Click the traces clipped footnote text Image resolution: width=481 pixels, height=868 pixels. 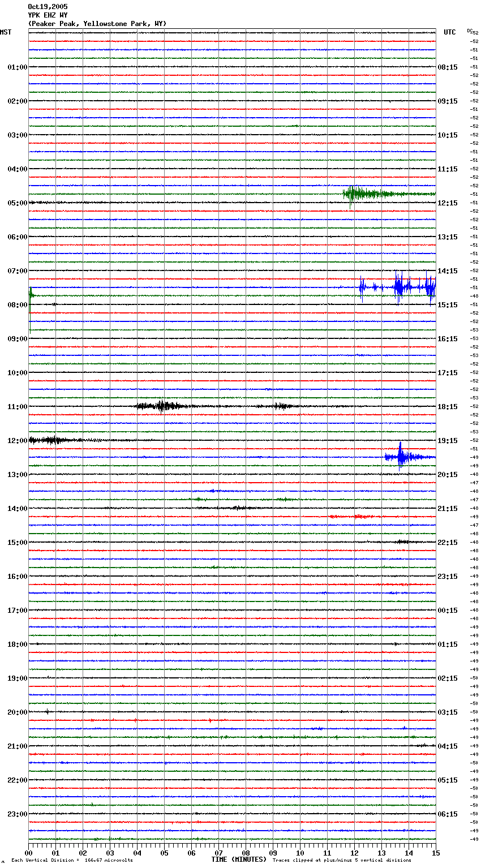342,861
